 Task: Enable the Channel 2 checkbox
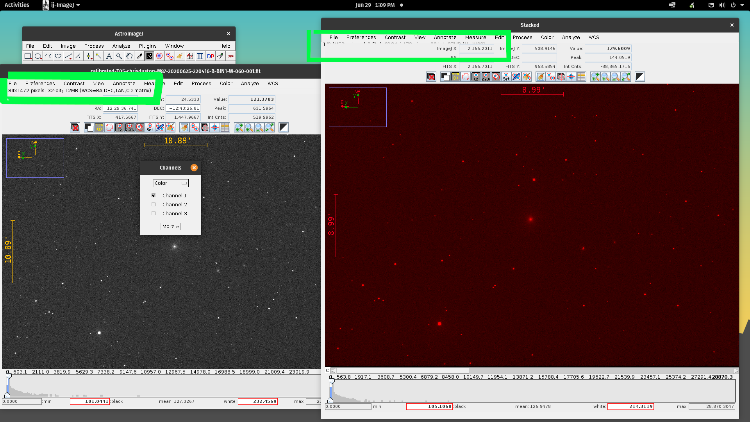[x=153, y=204]
